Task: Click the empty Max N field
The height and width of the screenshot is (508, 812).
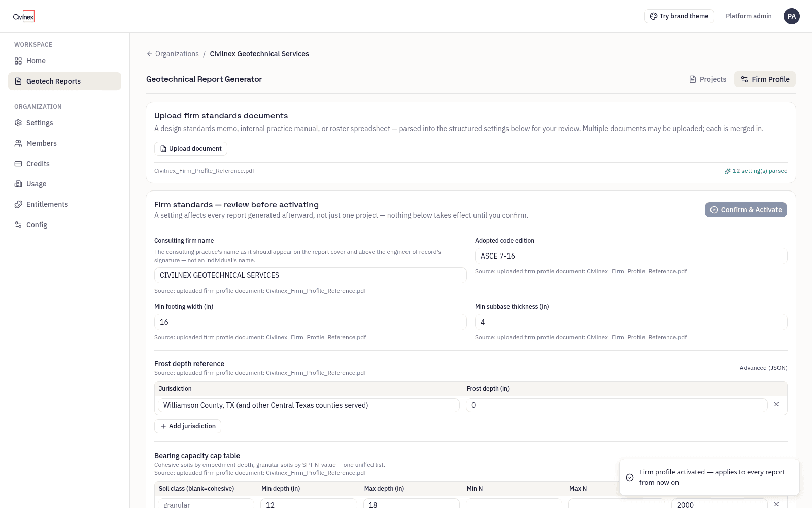Action: tap(617, 504)
